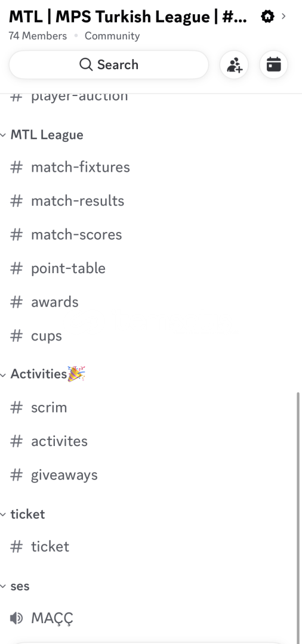
Task: Collapse the ticket category
Action: [23, 514]
